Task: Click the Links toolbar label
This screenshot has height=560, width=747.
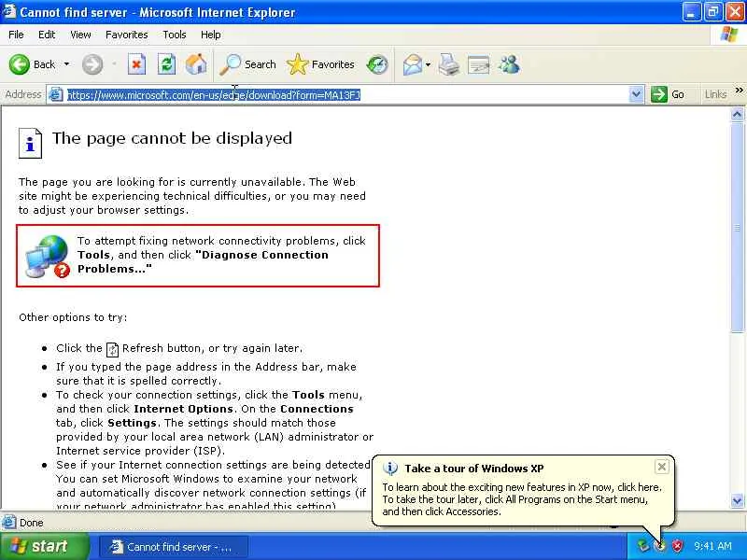Action: click(x=716, y=94)
